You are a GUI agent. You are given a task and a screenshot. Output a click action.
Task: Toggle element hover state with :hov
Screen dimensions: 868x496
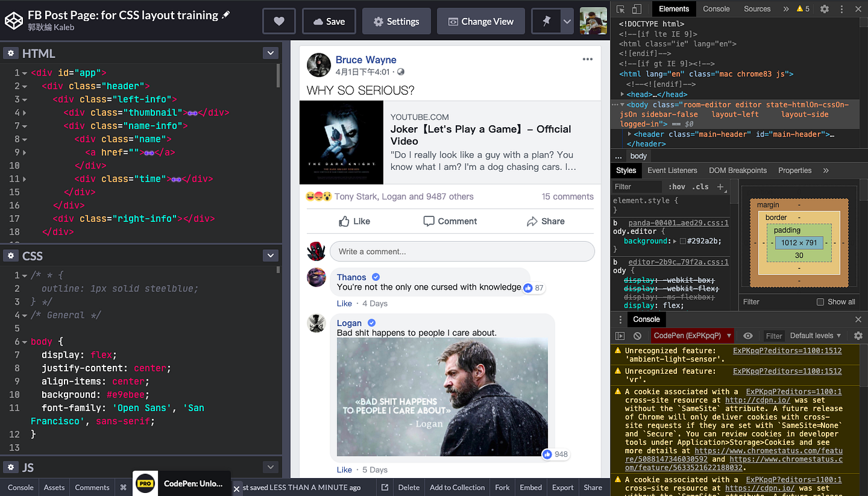[678, 186]
